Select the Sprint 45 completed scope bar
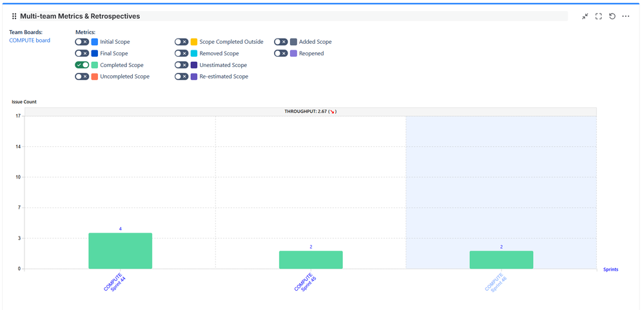The width and height of the screenshot is (644, 310). coord(311,260)
